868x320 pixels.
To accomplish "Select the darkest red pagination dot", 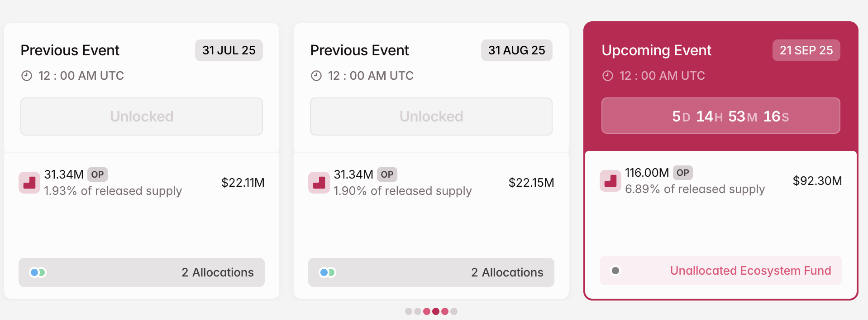I will click(x=436, y=311).
